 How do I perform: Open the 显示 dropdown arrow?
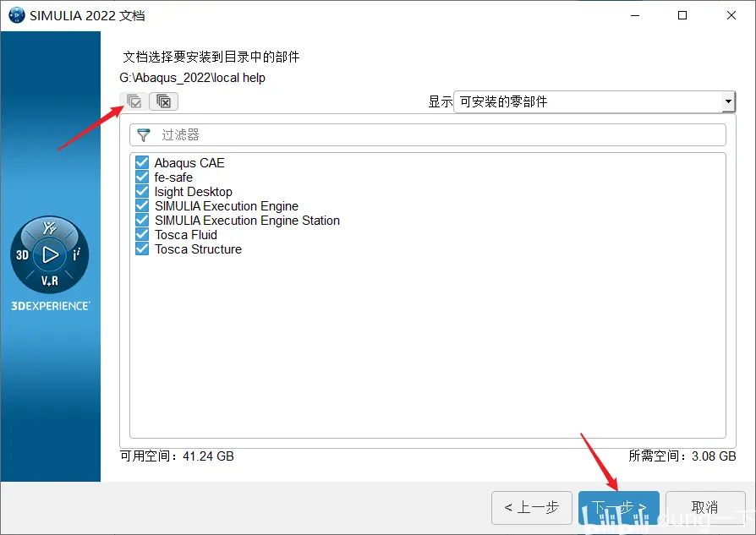pos(728,101)
